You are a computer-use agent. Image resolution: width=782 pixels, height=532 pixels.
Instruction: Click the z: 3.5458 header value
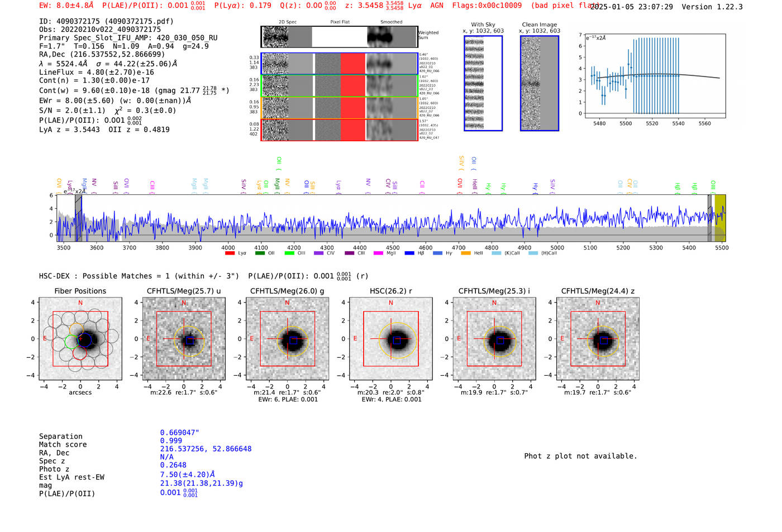(x=374, y=6)
